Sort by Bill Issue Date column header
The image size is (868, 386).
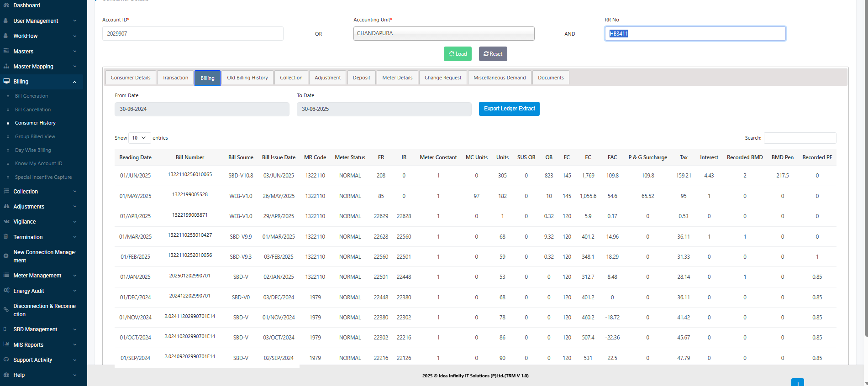(x=279, y=157)
